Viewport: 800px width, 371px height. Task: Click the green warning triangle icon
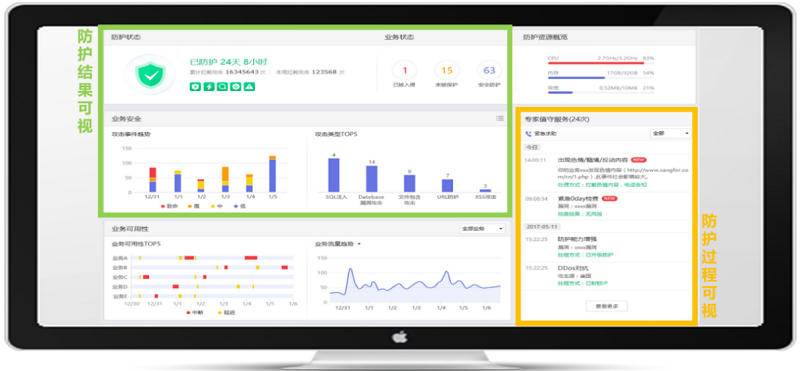250,87
